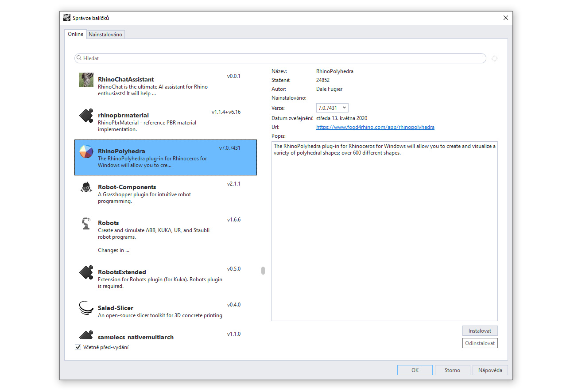Open help via Nápověda button
574x392 pixels.
click(x=490, y=370)
